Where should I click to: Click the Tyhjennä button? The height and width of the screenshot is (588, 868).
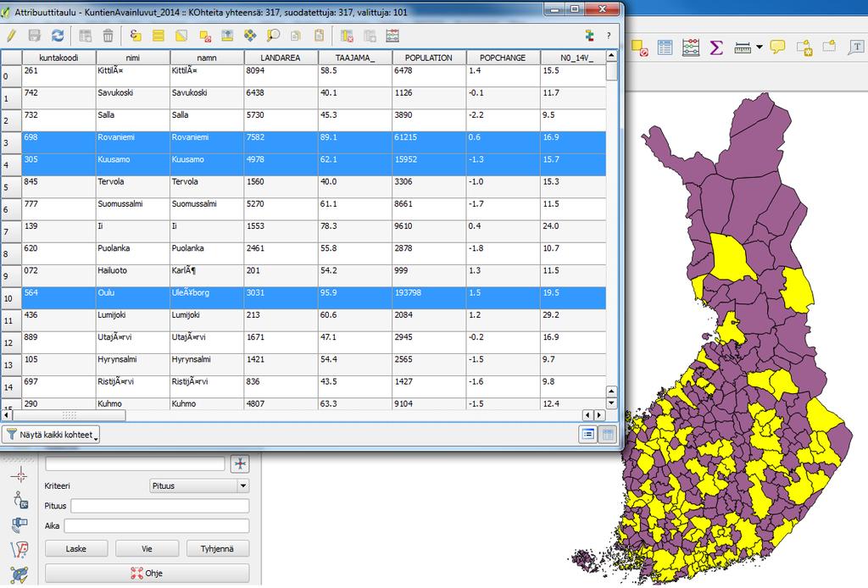click(218, 549)
